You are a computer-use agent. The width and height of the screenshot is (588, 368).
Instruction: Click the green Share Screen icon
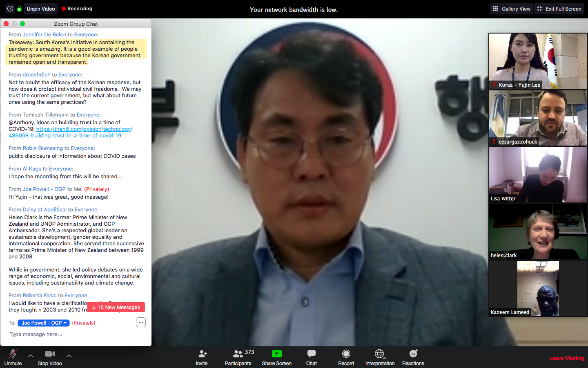tap(276, 354)
